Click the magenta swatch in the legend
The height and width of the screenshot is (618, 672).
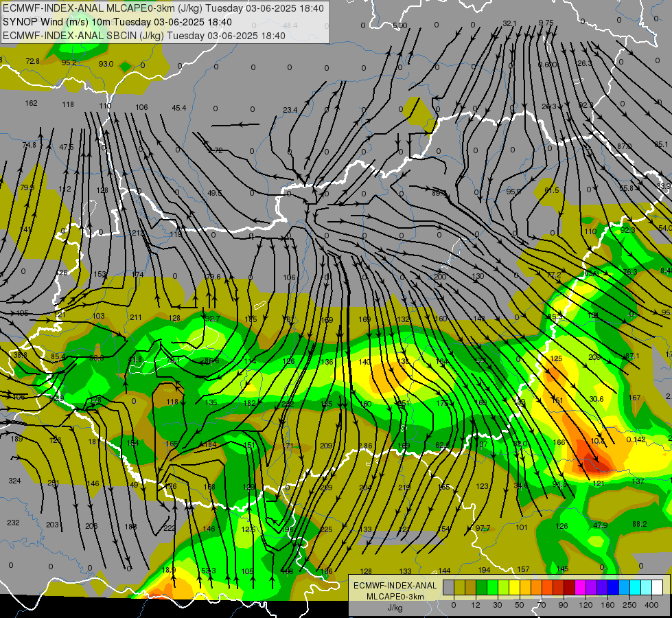point(580,587)
